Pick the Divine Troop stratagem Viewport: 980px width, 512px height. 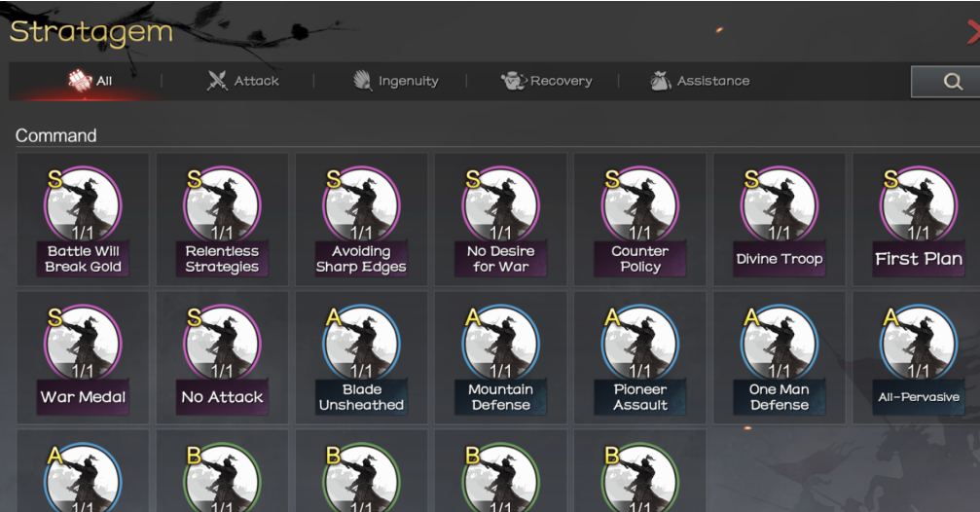[780, 219]
